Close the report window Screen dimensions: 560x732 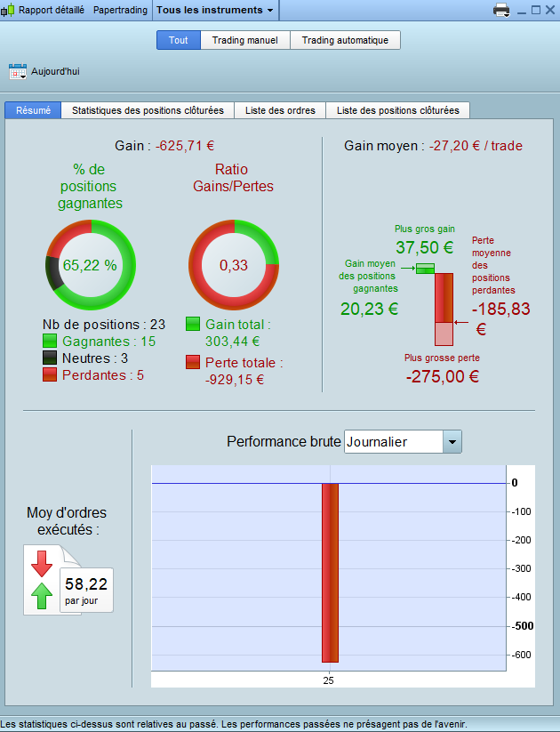[550, 10]
